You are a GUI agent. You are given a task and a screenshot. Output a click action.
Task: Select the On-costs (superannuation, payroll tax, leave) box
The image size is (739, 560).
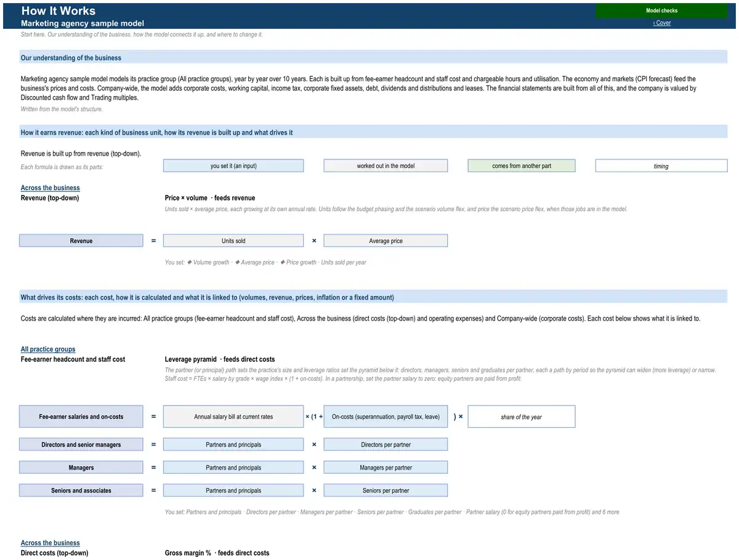pyautogui.click(x=386, y=417)
